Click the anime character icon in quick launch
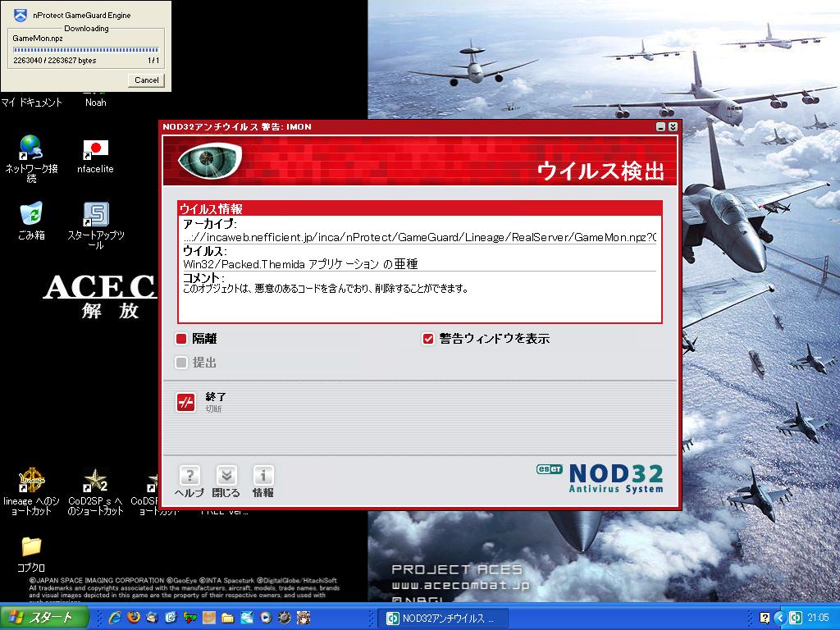840x630 pixels. tap(304, 618)
